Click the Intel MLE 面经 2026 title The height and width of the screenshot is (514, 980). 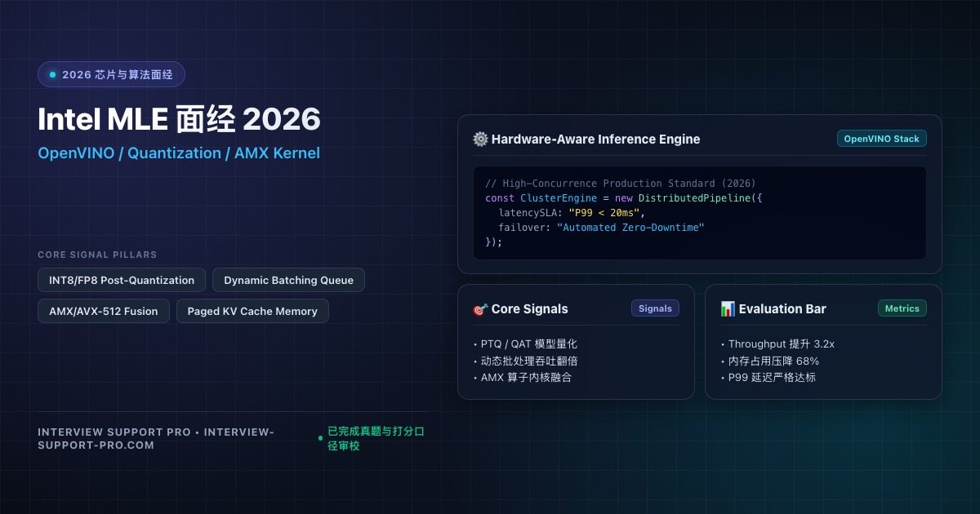pos(179,119)
